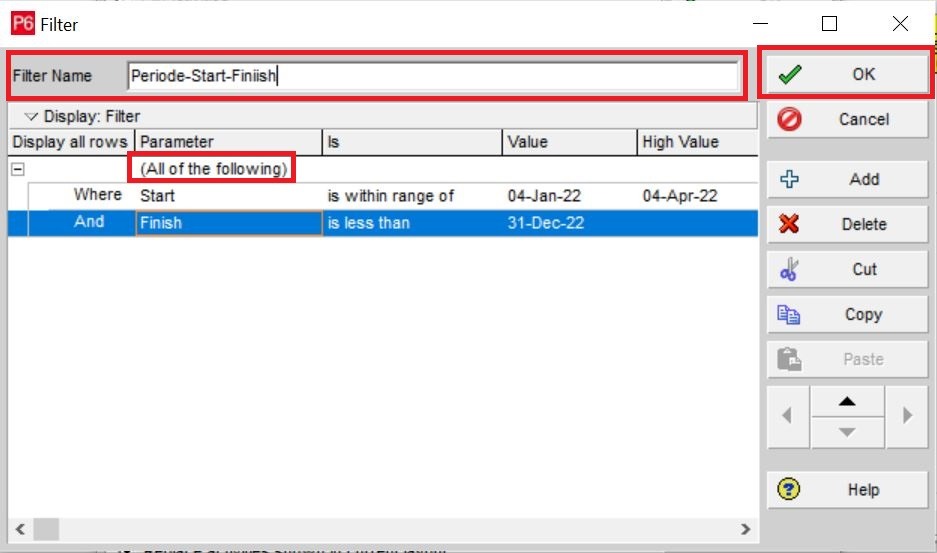Click the horizontal scrollbar thumb
This screenshot has height=553, width=937.
pos(46,529)
